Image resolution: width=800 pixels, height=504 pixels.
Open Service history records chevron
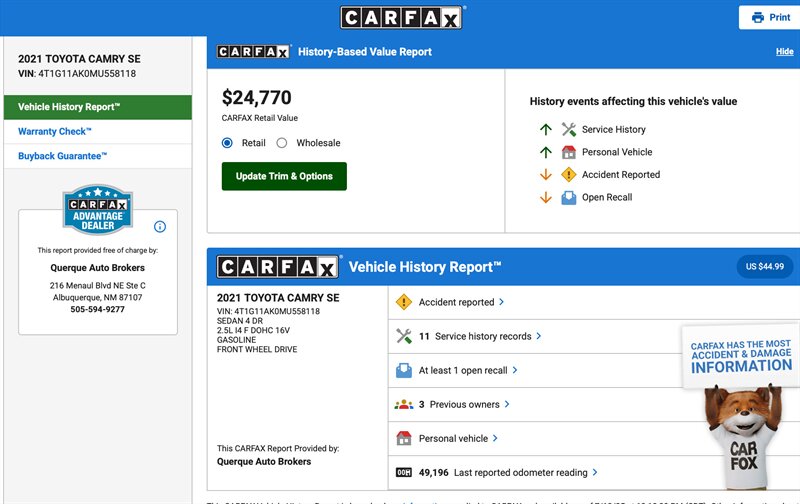coord(539,336)
